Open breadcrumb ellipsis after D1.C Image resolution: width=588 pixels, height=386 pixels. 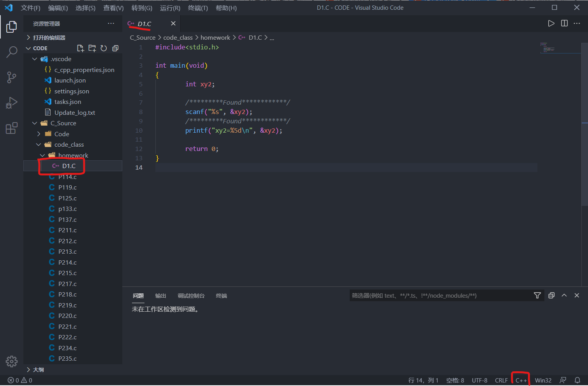[x=272, y=38]
